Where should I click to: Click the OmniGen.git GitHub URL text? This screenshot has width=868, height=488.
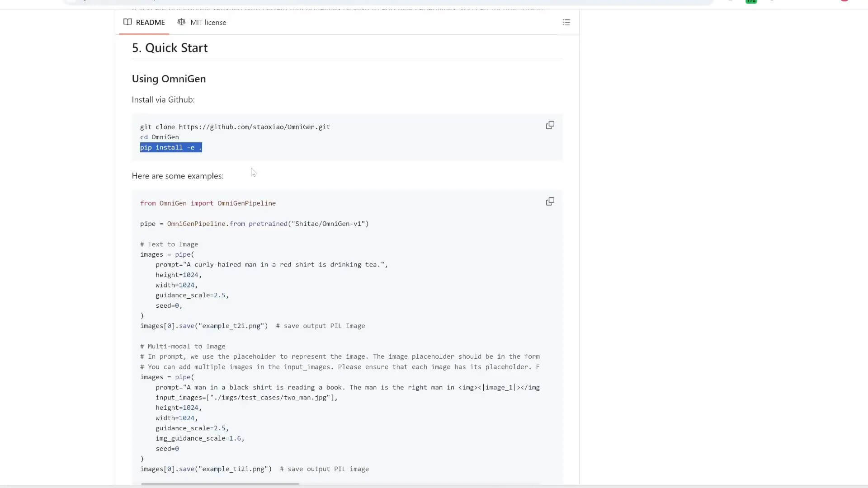254,127
